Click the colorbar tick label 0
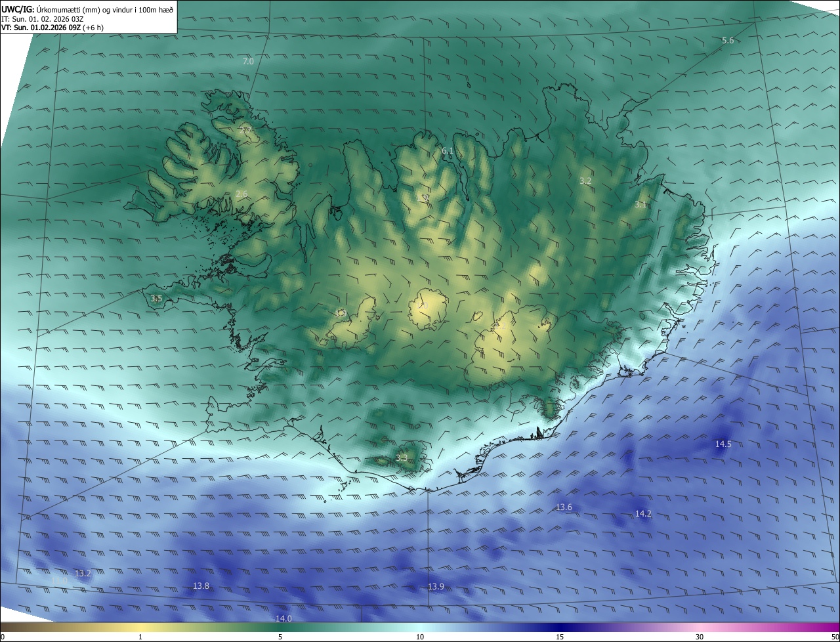This screenshot has width=840, height=642. [x=3, y=637]
